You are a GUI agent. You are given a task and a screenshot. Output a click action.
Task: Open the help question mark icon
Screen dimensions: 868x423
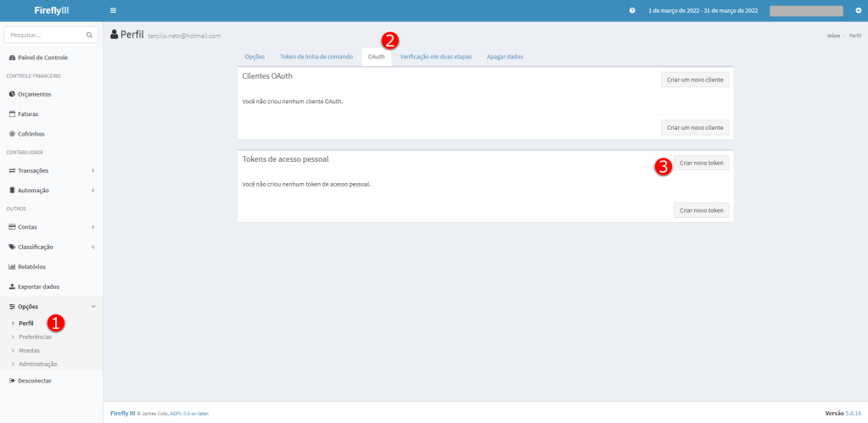[632, 10]
